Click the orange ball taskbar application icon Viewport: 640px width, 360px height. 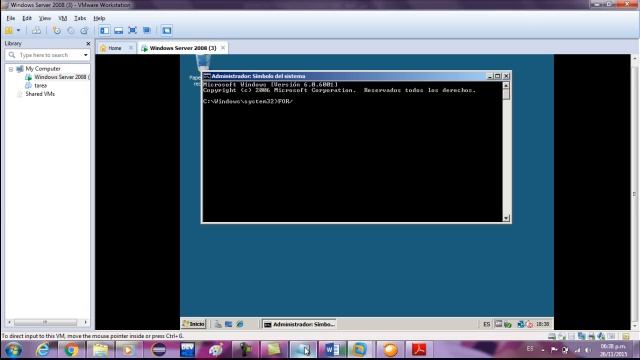click(x=390, y=350)
